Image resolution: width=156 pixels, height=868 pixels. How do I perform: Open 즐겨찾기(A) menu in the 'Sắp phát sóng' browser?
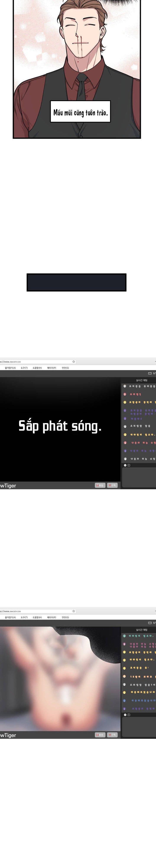10,368
